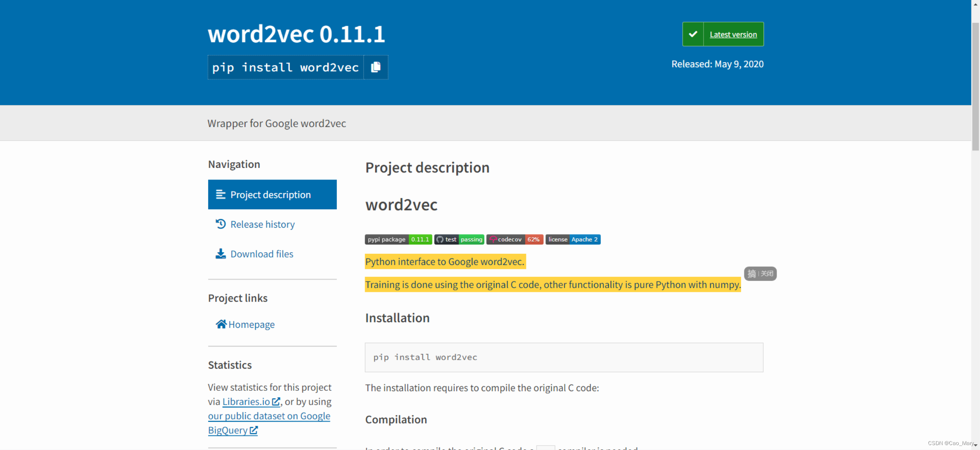Click the Project description lines icon
Image resolution: width=980 pixels, height=450 pixels.
[220, 195]
